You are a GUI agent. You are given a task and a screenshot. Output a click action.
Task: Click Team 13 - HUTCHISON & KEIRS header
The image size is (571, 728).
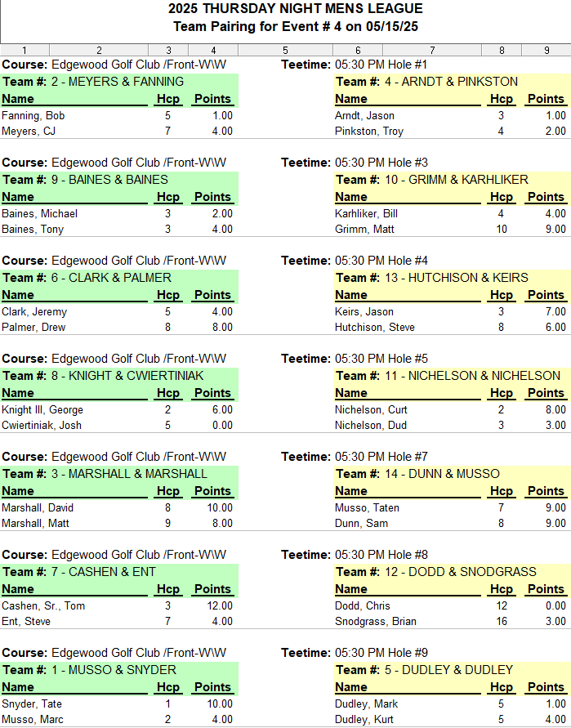(453, 278)
